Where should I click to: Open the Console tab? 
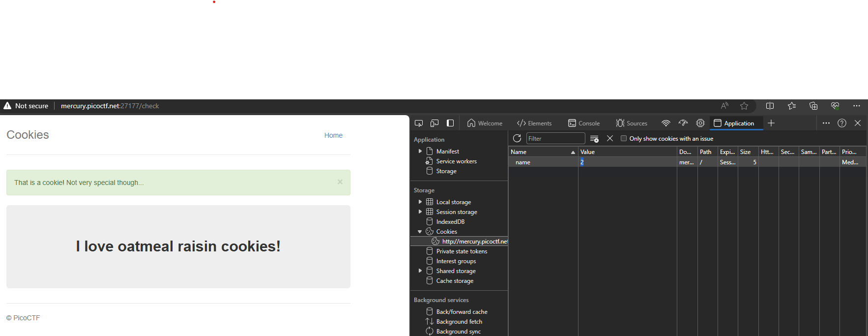[x=584, y=123]
